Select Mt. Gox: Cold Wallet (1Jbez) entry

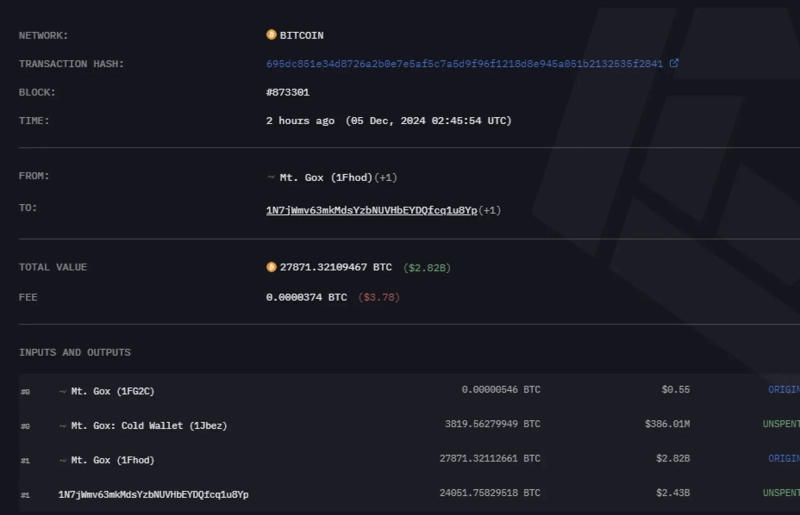[149, 425]
